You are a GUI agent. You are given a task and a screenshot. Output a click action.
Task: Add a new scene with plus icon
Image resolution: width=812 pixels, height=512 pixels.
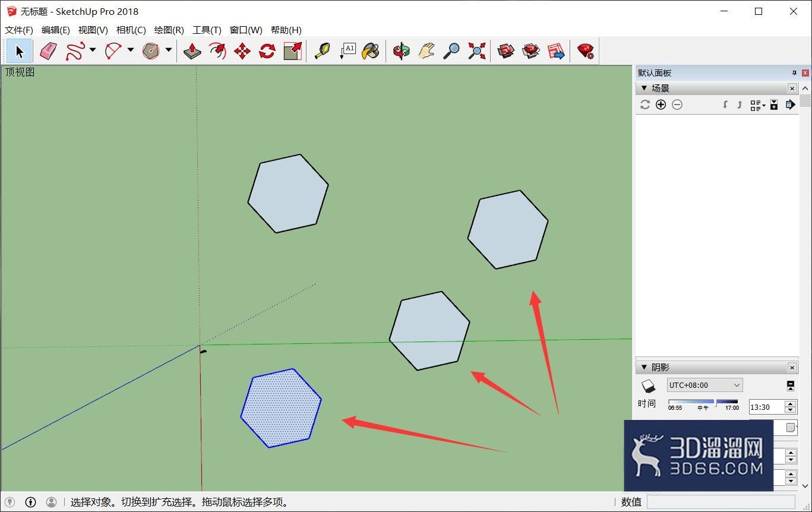pyautogui.click(x=661, y=105)
